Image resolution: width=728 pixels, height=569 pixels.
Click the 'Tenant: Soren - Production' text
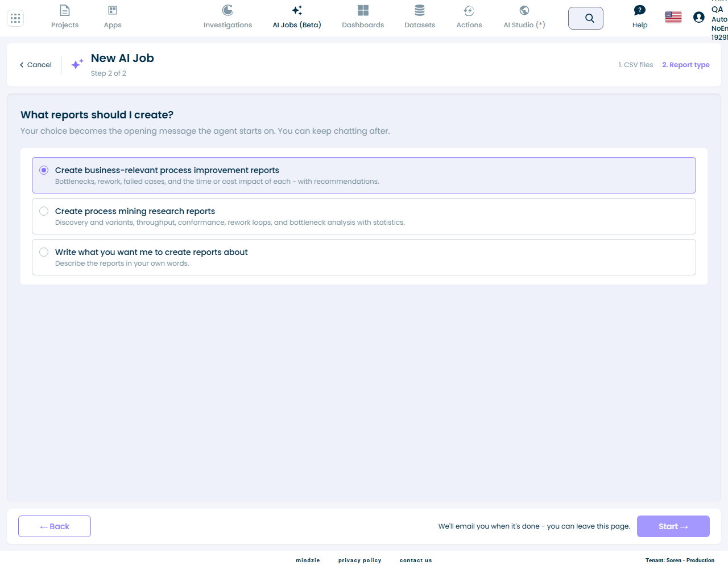(x=680, y=560)
